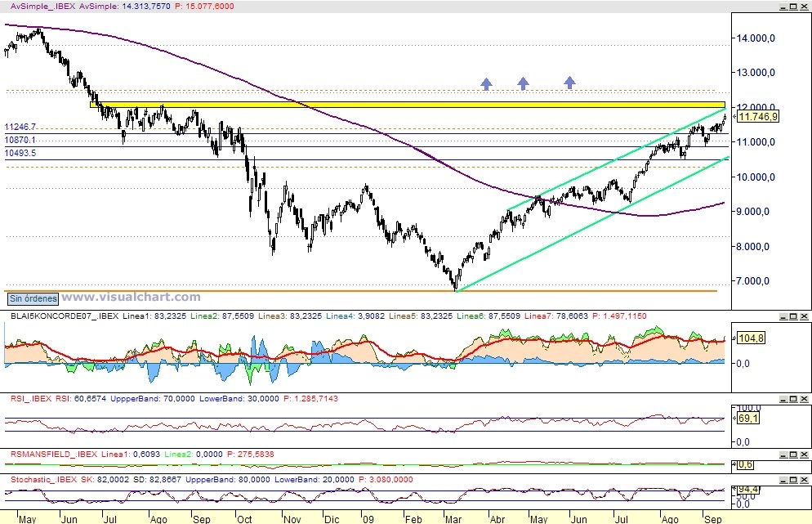Click Dic on the time axis

pos(332,519)
